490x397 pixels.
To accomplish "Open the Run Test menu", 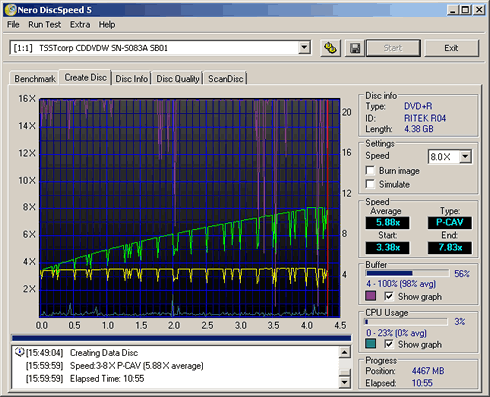I will (44, 25).
